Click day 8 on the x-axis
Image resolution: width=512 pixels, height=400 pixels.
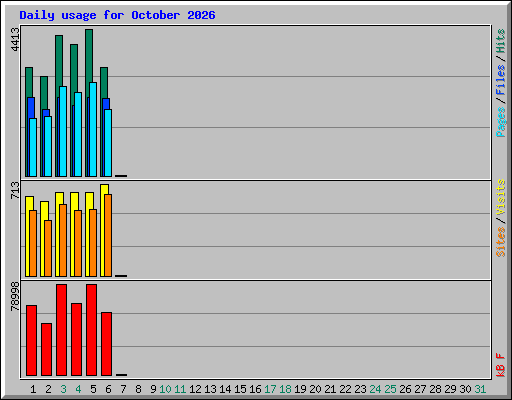(138, 389)
